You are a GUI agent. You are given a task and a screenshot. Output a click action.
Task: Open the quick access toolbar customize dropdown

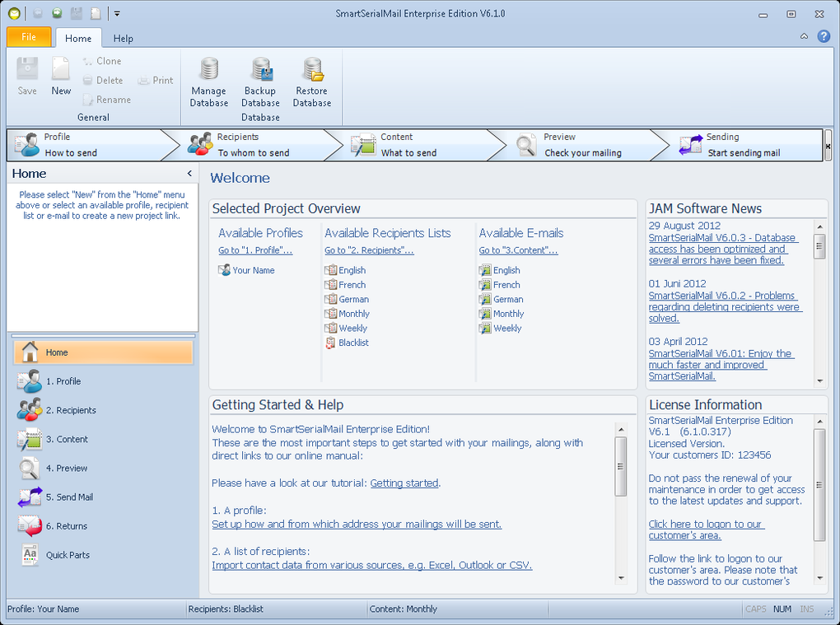(117, 13)
